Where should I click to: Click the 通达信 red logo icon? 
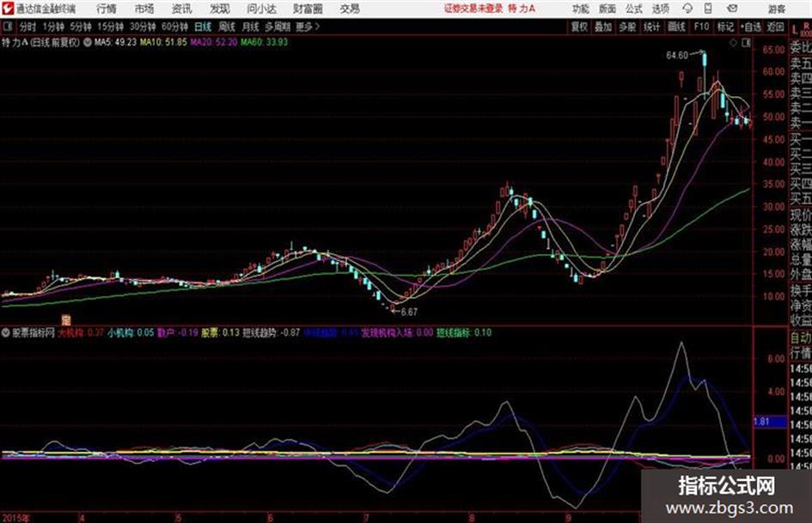(7, 9)
